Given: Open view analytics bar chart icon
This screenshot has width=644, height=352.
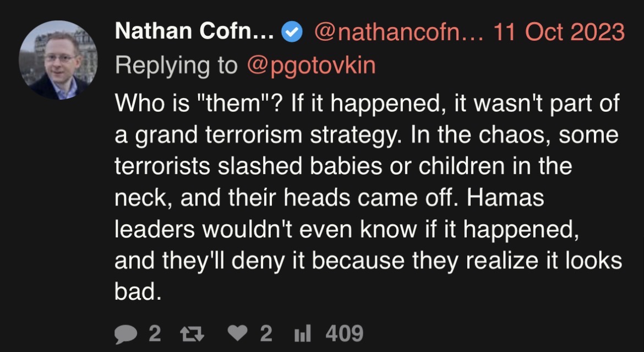Looking at the screenshot, I should pyautogui.click(x=303, y=333).
